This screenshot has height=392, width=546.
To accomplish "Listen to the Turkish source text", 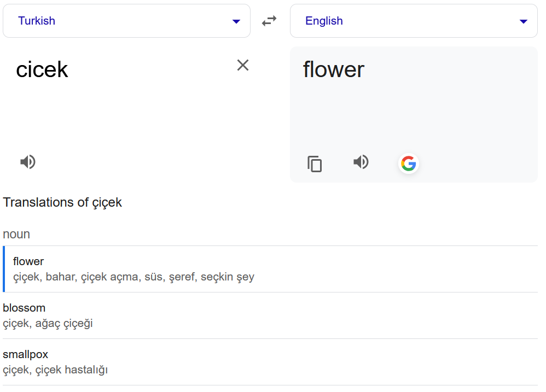I will [x=28, y=162].
